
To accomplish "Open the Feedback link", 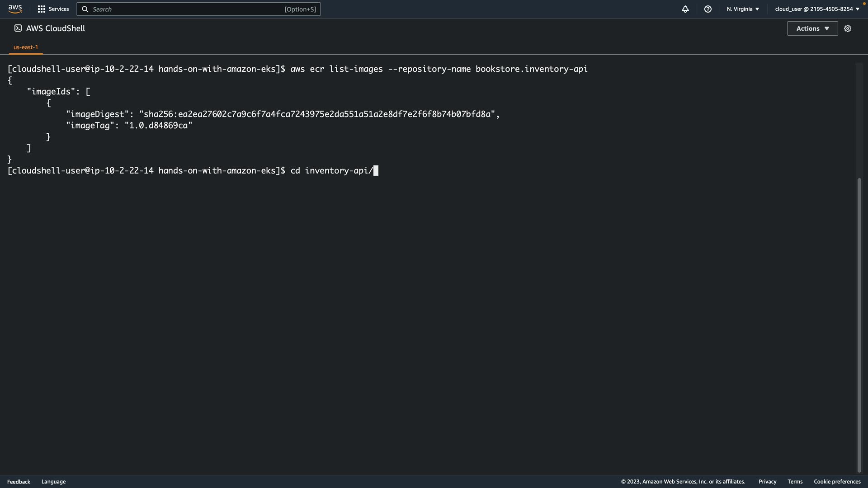I will pyautogui.click(x=19, y=482).
